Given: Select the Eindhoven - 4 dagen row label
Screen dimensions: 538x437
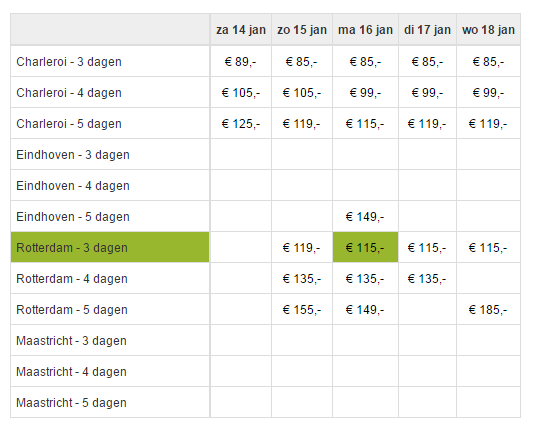Looking at the screenshot, I should [73, 186].
